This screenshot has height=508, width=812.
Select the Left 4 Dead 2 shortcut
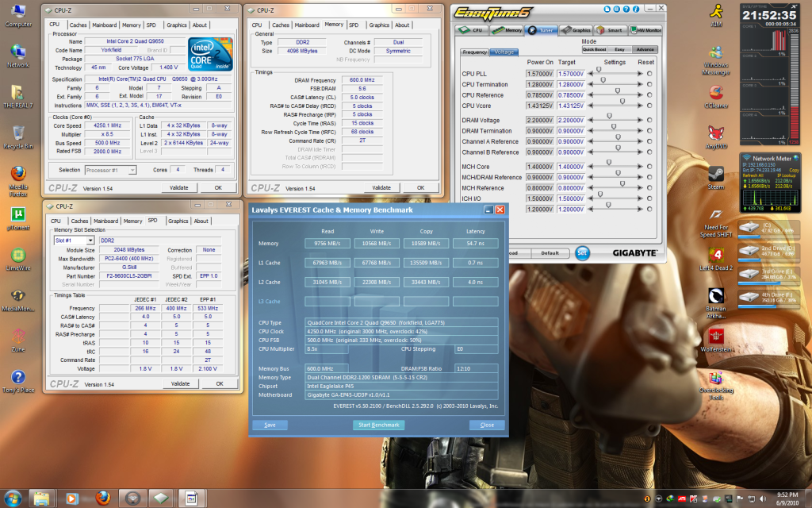pyautogui.click(x=716, y=259)
